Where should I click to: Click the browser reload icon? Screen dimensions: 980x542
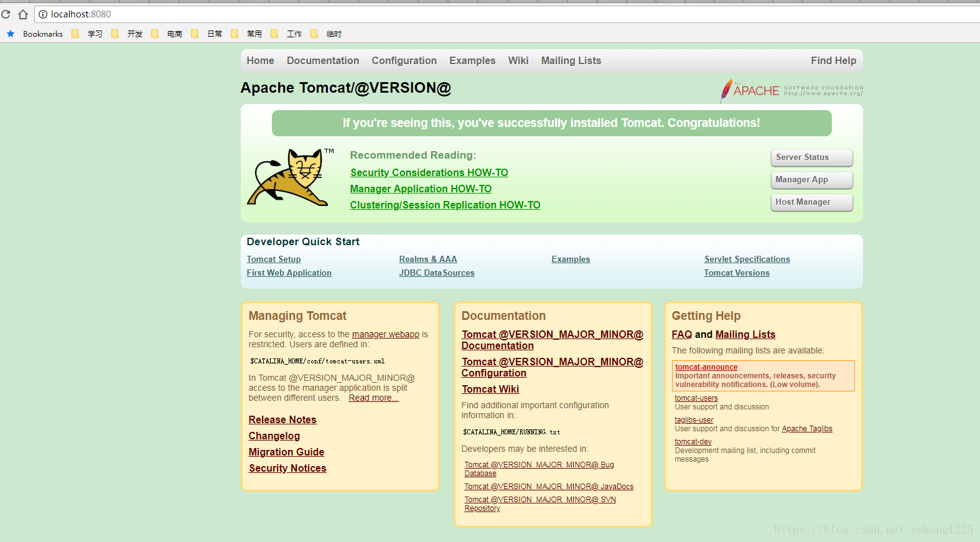6,14
